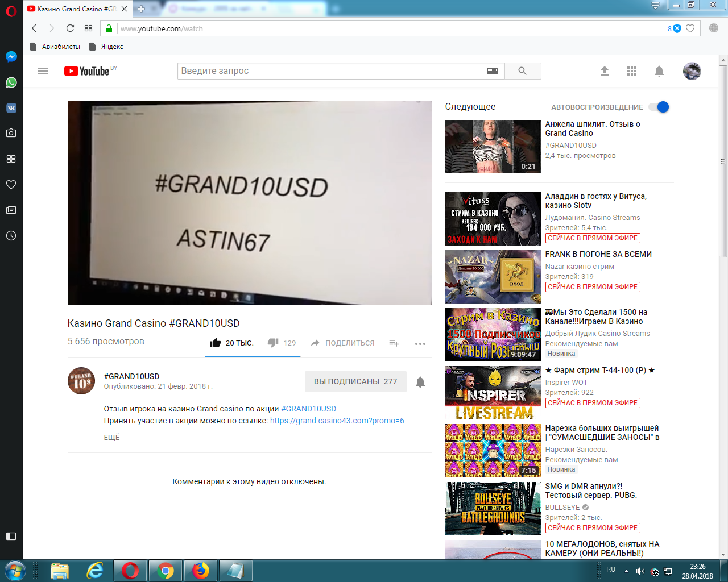Switch the RU input language indicator
The height and width of the screenshot is (582, 728).
(x=611, y=569)
